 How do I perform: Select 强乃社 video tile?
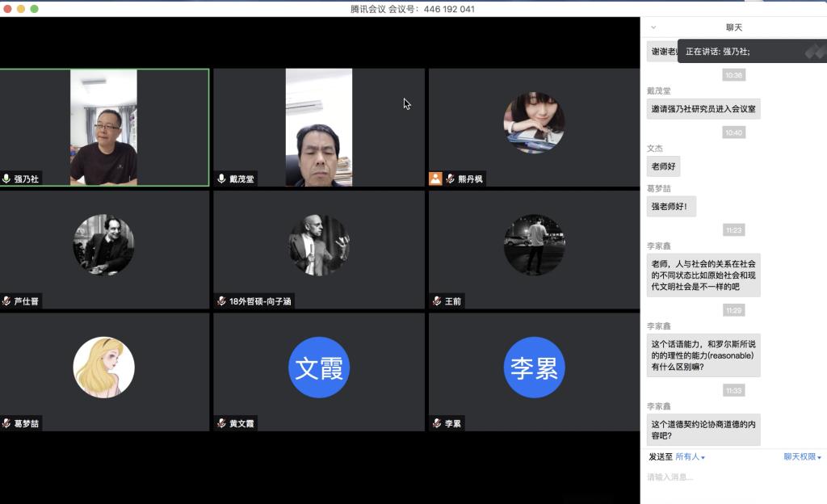(x=104, y=127)
